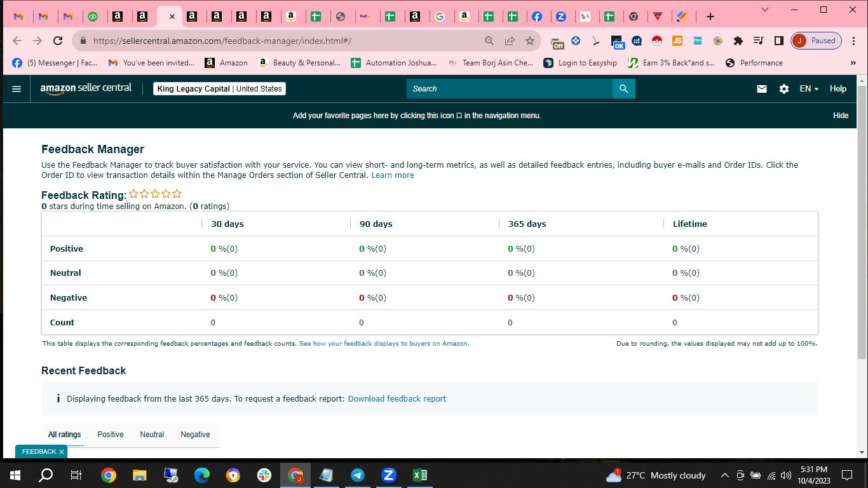Open the King Legacy Capital account switcher
This screenshot has height=488, width=868.
click(x=219, y=89)
